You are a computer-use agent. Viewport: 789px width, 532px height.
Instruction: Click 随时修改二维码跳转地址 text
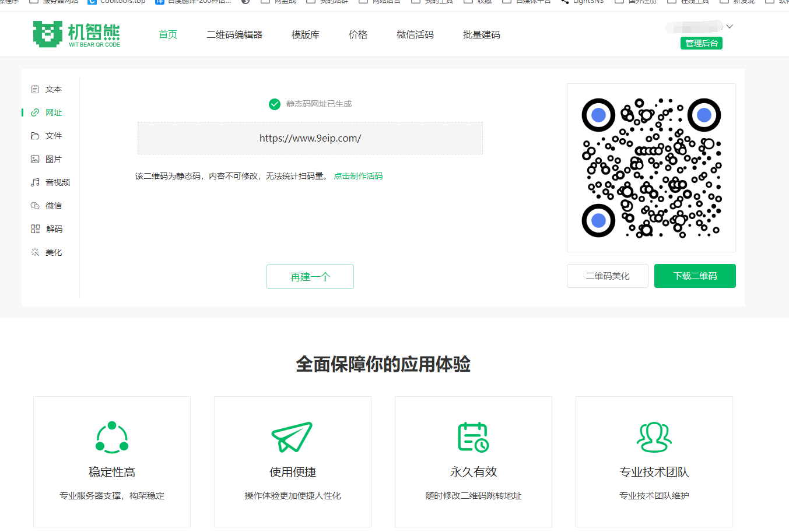coord(474,496)
